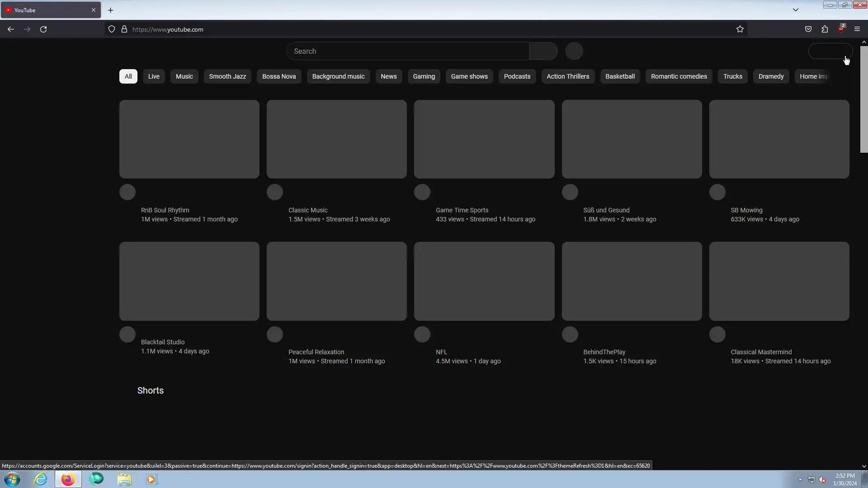Screen dimensions: 868x488
Task: Open the RnB Soul Rhythm channel link
Action: (165, 210)
